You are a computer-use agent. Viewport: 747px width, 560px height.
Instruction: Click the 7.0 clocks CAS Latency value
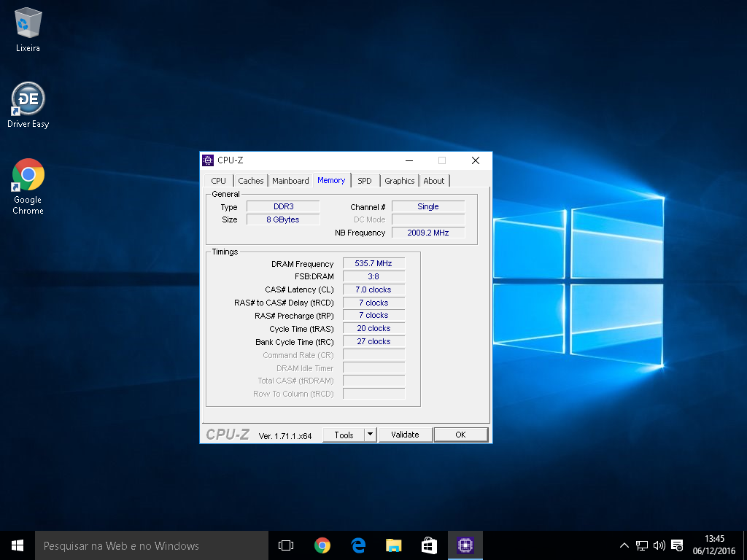[x=374, y=289]
